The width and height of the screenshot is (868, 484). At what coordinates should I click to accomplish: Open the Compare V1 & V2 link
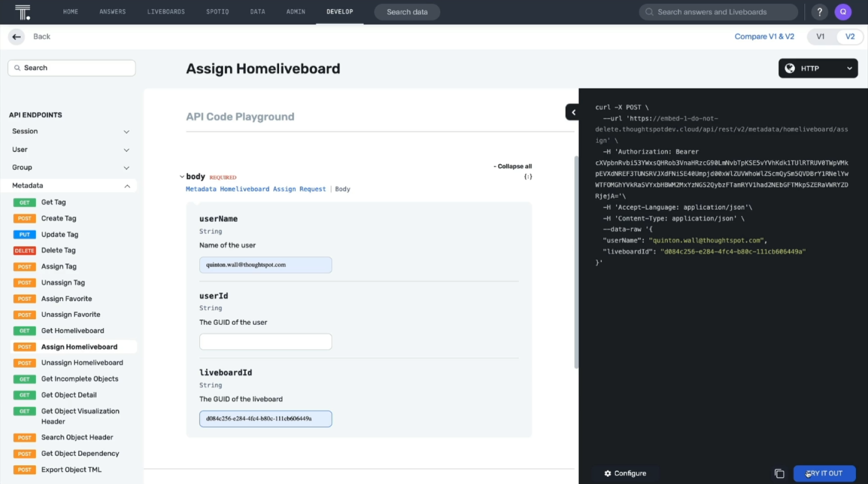764,37
